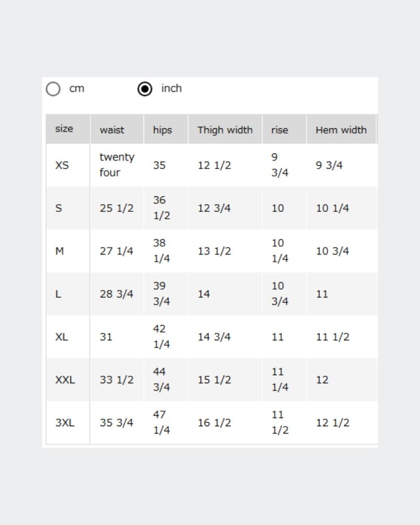Click the '28 3/4' waist value for L

click(x=117, y=294)
